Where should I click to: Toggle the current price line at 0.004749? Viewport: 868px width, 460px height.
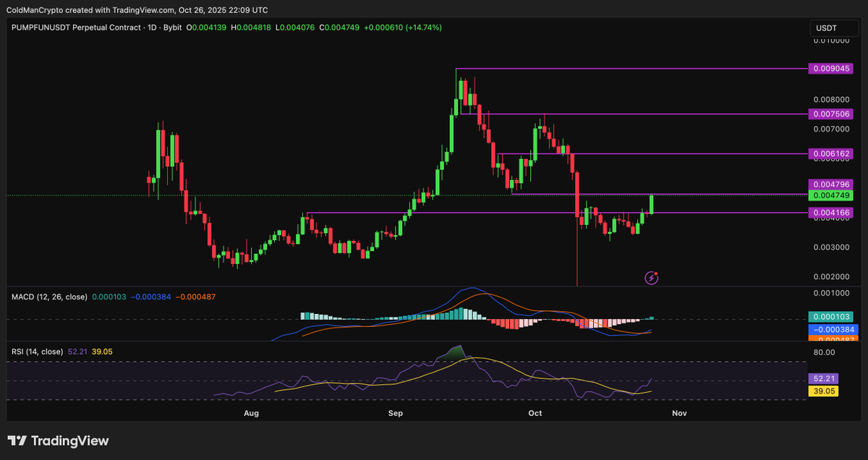point(830,195)
